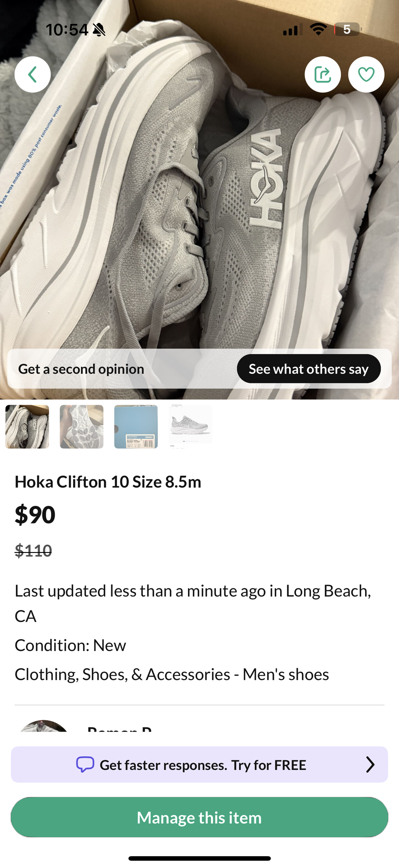The image size is (399, 868).
Task: Tap the share listing icon
Action: tap(323, 75)
